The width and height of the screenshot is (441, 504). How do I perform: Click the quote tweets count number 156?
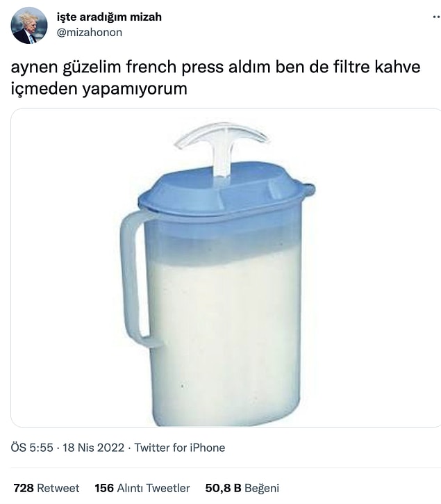(x=104, y=488)
